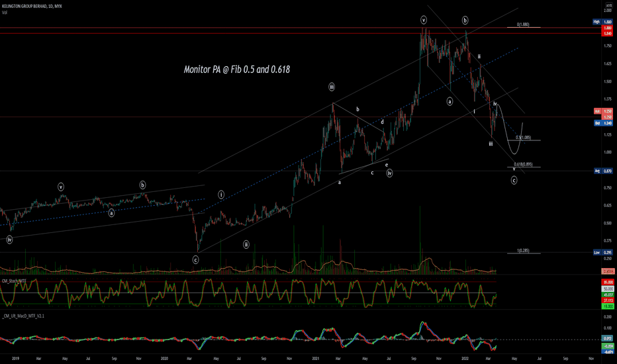Viewport: 617px width, 364px height.
Task: Click the KELINGTON GROUP BERHAD symbol title
Action: [x=32, y=7]
